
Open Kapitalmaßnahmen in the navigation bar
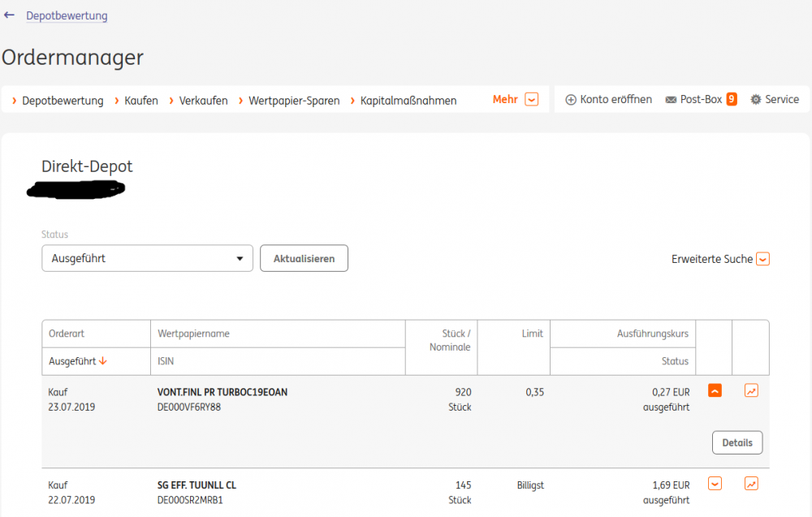coord(408,101)
